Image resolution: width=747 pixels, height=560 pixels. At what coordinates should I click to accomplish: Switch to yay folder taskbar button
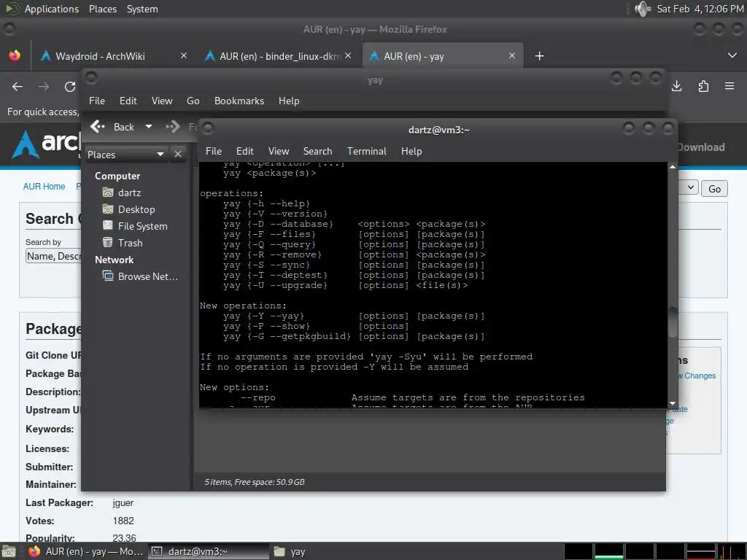point(290,551)
